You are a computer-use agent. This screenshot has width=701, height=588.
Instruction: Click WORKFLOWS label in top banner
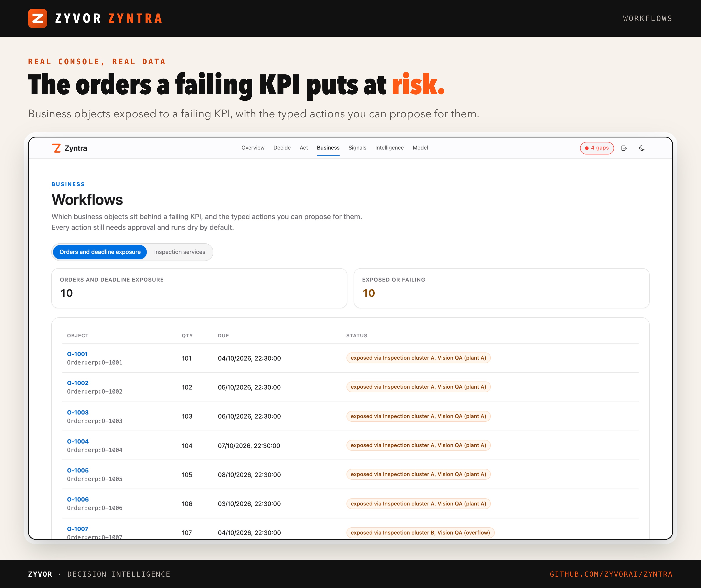(x=648, y=18)
